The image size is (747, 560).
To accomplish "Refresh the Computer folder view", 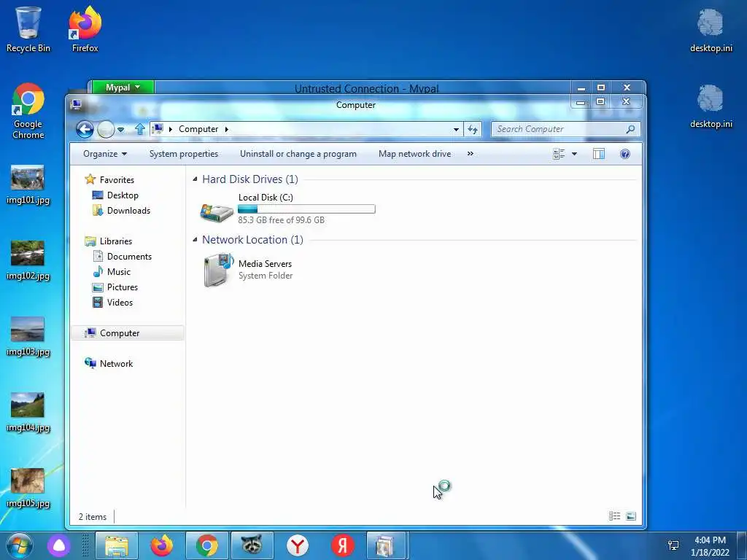I will (x=473, y=129).
